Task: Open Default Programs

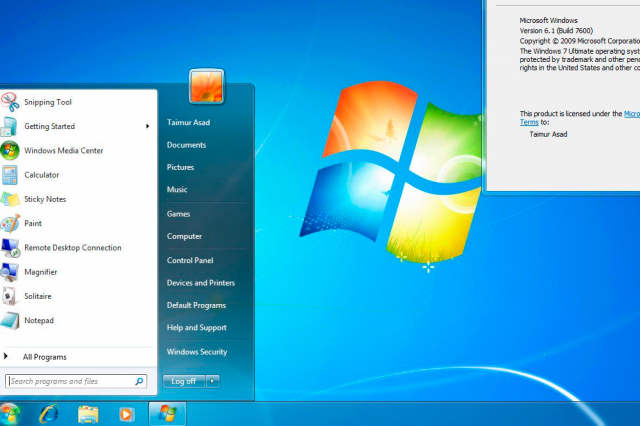Action: (196, 305)
